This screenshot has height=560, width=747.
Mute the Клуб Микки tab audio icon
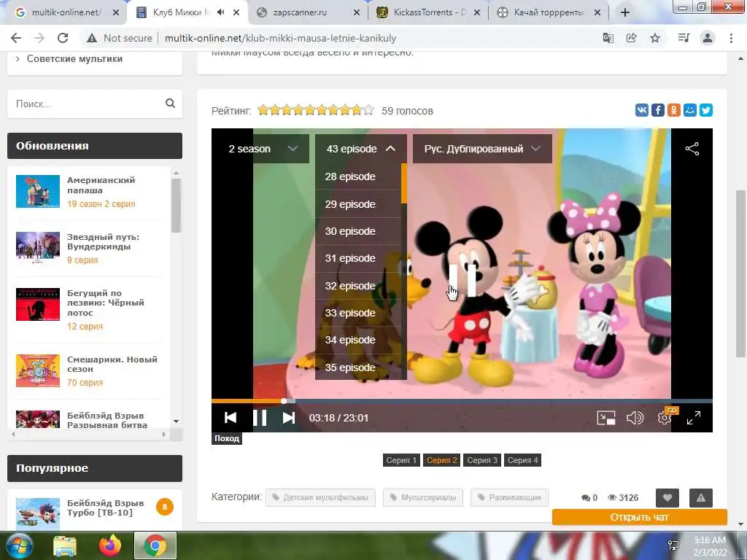click(220, 12)
